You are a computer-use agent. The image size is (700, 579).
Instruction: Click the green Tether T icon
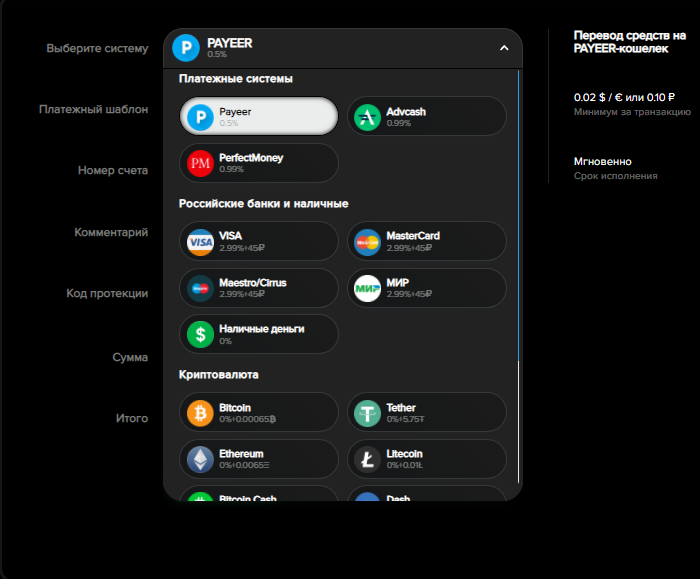pos(367,413)
